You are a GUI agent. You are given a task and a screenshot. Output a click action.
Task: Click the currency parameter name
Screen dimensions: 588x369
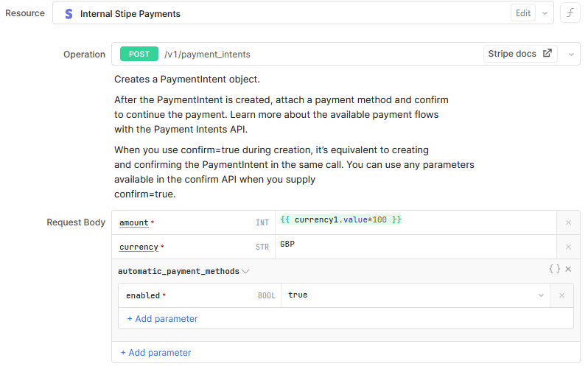click(x=139, y=247)
